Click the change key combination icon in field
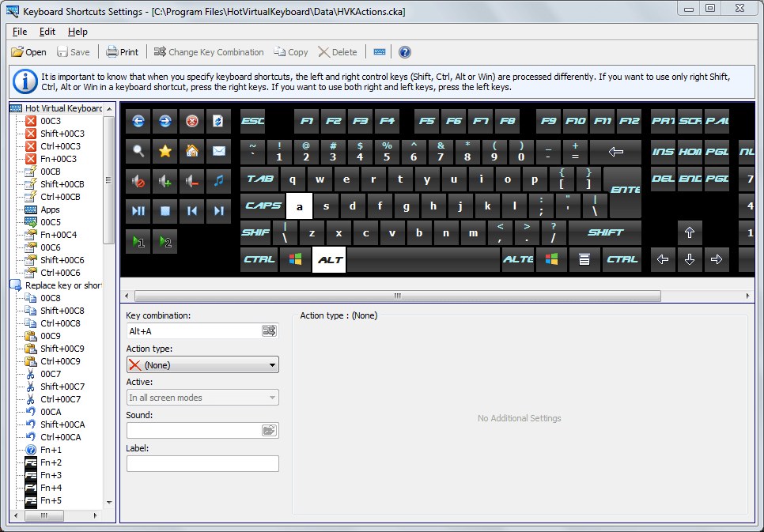Viewport: 764px width, 532px height. point(269,331)
